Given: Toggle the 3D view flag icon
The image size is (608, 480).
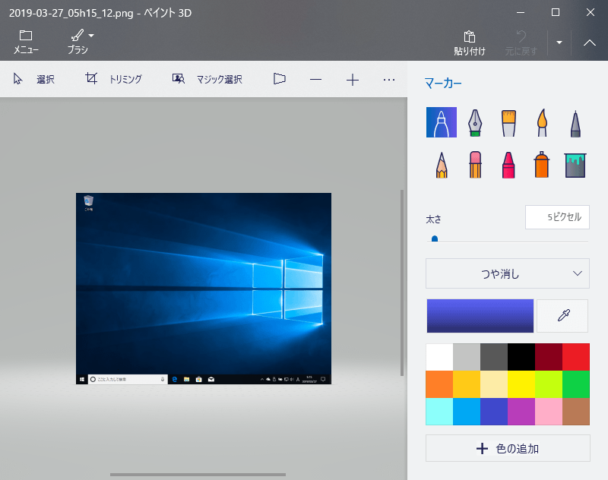Looking at the screenshot, I should tap(279, 79).
